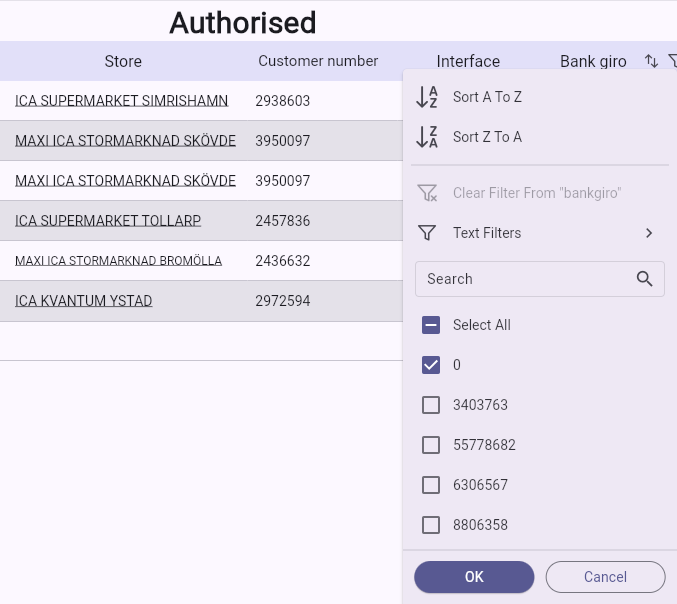Click the Sort Z To A arrow icon
Screen dimensions: 677x604
pyautogui.click(x=427, y=137)
